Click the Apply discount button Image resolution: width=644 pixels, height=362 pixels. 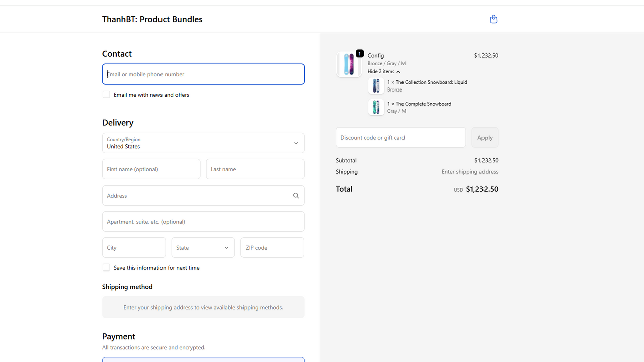485,137
